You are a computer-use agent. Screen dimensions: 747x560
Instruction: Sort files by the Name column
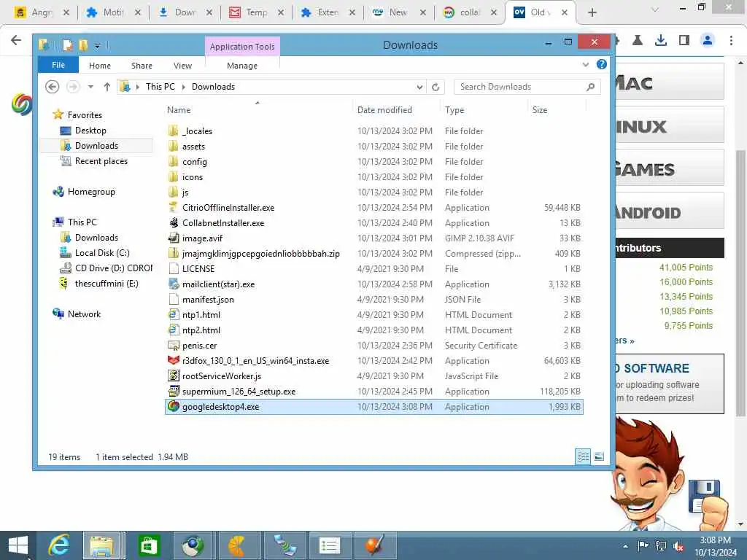(179, 110)
